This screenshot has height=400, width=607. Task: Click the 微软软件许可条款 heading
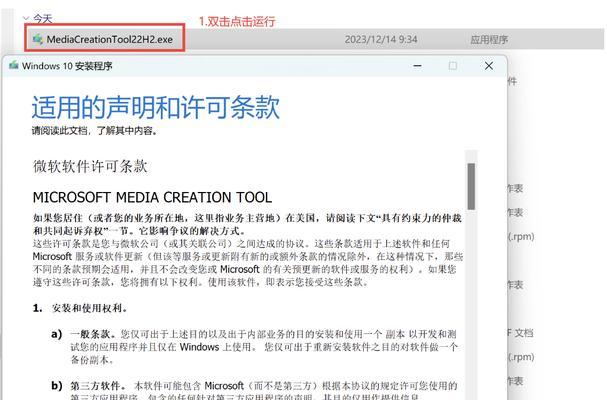coord(90,166)
